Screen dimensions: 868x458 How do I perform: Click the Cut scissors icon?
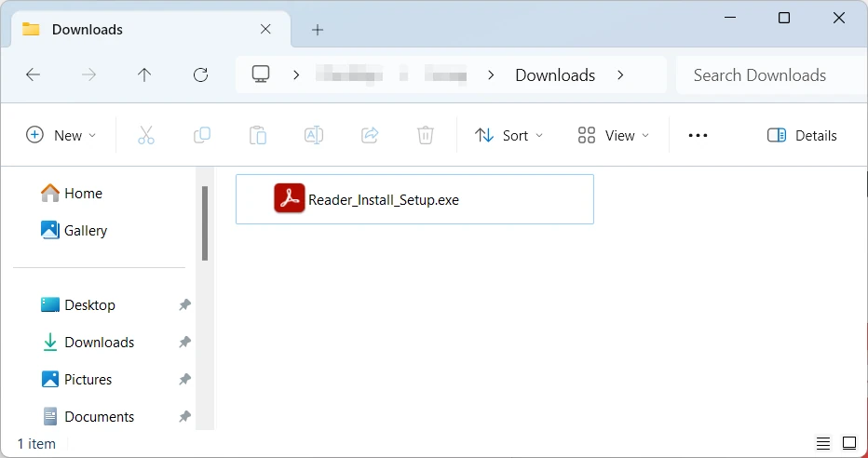pyautogui.click(x=146, y=135)
